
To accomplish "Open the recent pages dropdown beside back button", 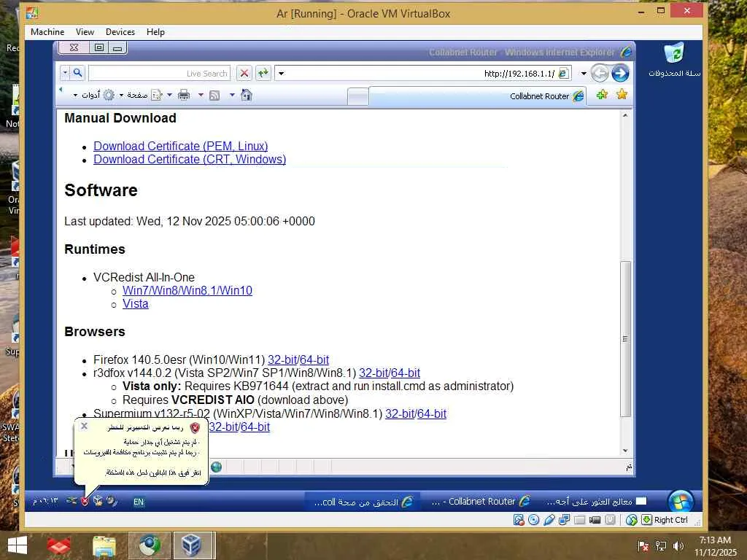I will click(583, 74).
